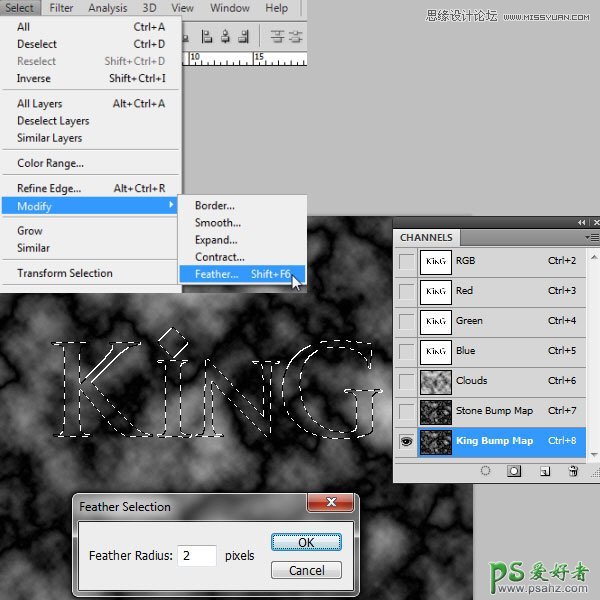Viewport: 600px width, 600px height.
Task: Collapse the Channels panel with double arrows
Action: 581,222
